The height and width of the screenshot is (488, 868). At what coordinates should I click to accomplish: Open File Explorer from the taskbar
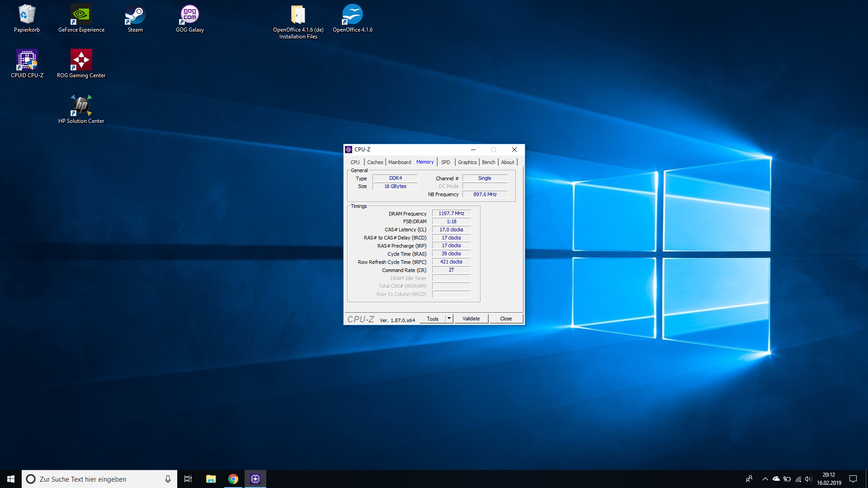(x=211, y=479)
